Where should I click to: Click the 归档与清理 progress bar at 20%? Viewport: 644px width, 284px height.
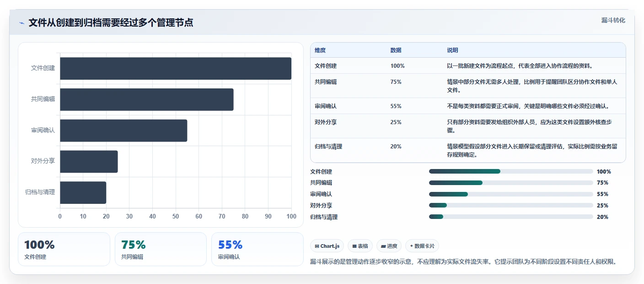(x=511, y=217)
